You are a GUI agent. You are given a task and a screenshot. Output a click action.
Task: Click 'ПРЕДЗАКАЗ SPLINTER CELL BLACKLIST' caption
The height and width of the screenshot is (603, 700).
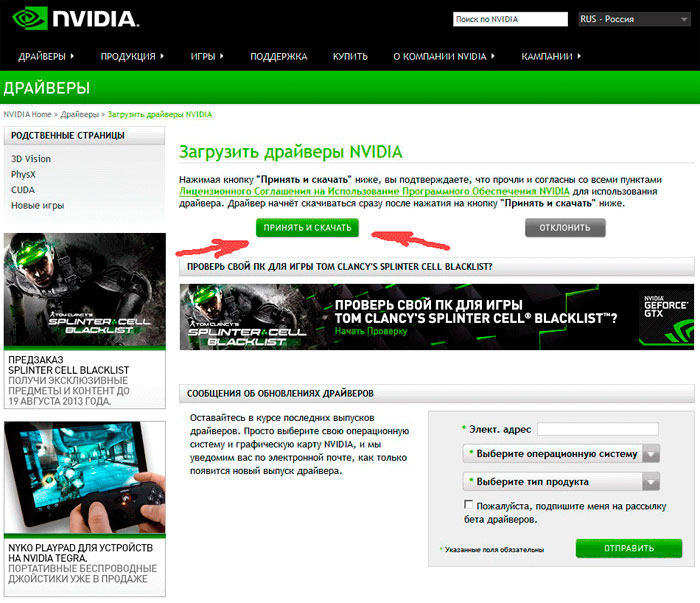[69, 365]
